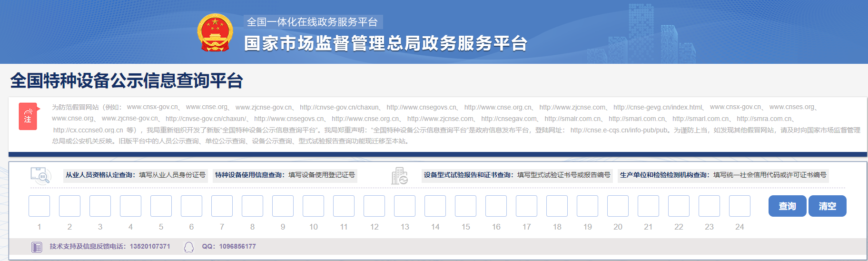Click the building icon beside equipment type-test query
The width and height of the screenshot is (868, 261).
point(400,176)
